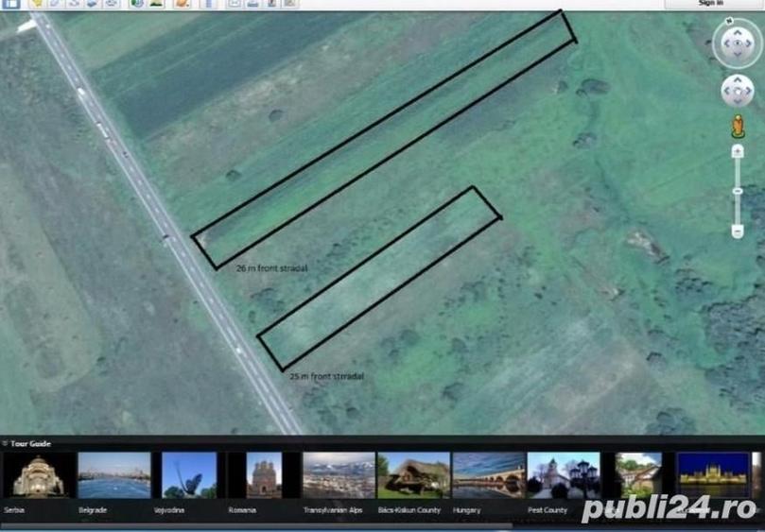Click the N north-reset marker on compass
765x532 pixels.
[729, 21]
